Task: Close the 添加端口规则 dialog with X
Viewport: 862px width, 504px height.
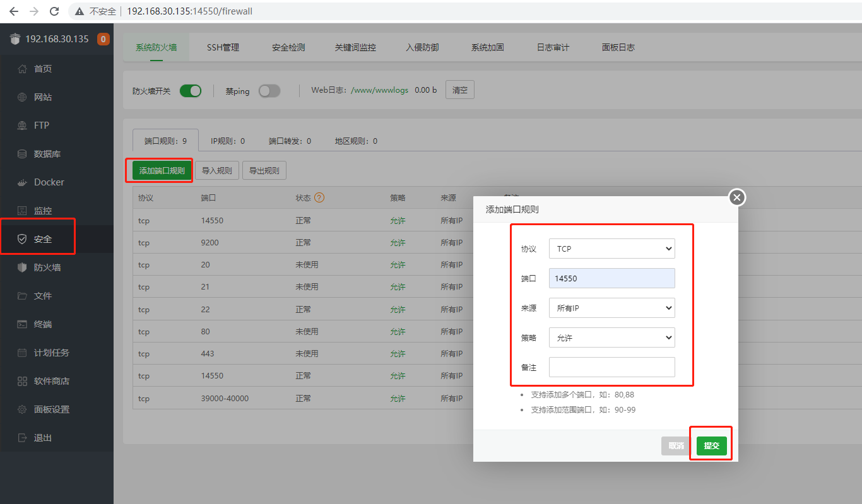Action: tap(737, 197)
